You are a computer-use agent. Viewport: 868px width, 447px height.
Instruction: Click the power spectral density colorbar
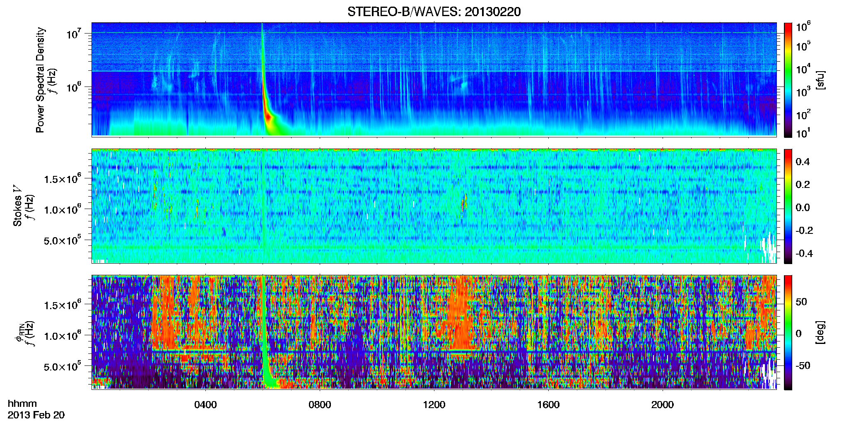tap(788, 80)
